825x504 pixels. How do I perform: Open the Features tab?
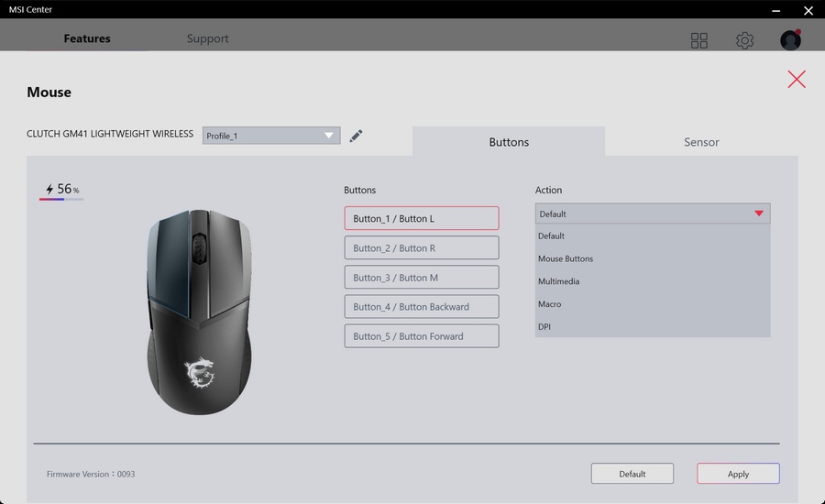[87, 38]
